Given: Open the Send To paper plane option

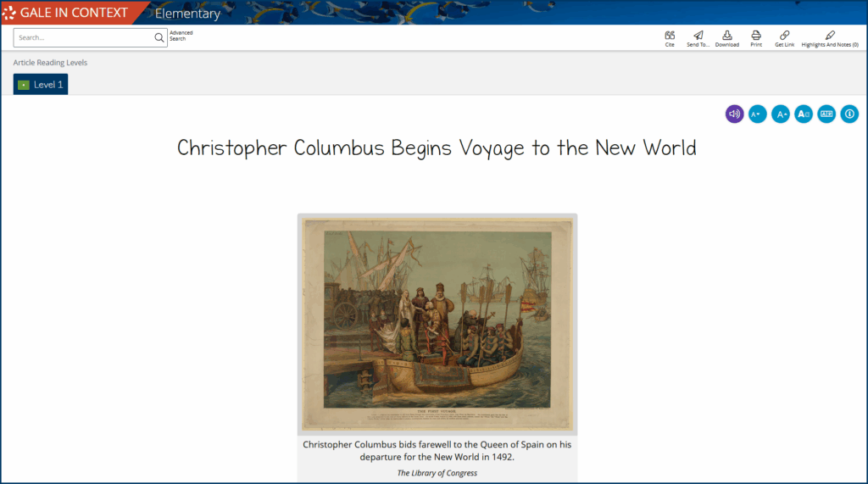Looking at the screenshot, I should (698, 36).
